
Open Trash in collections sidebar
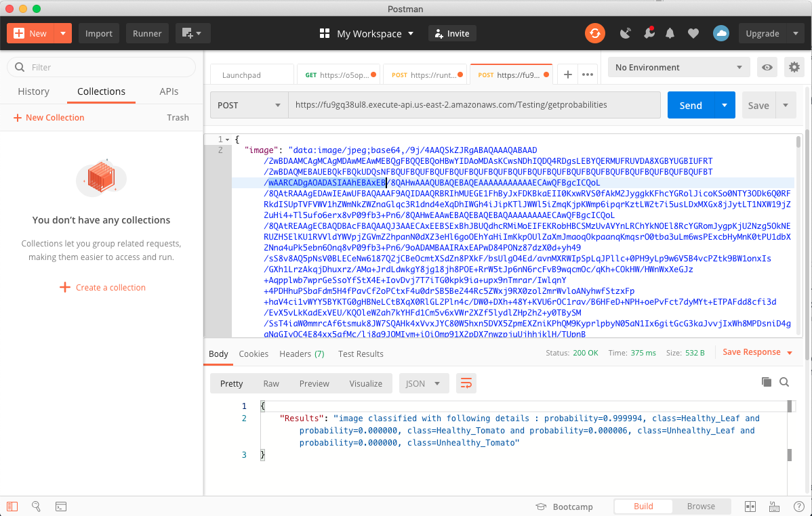178,117
